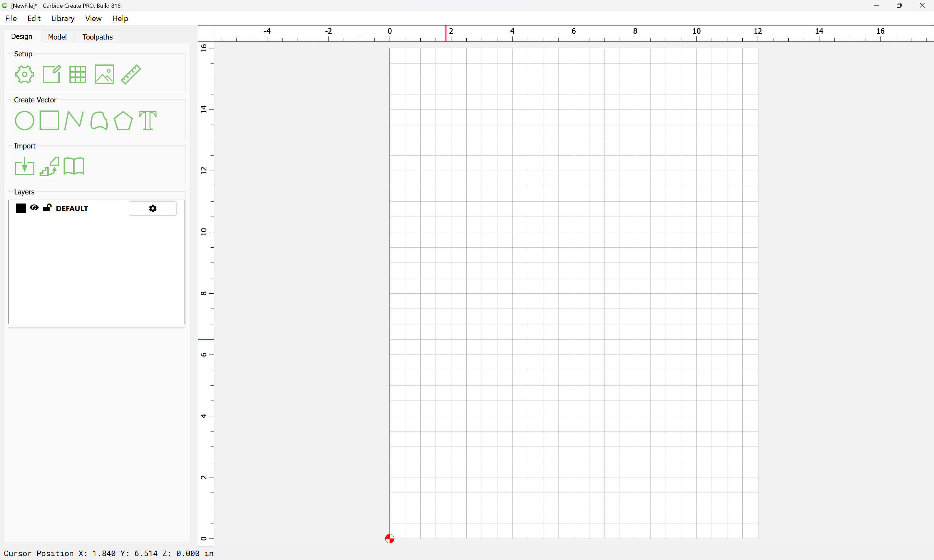The height and width of the screenshot is (560, 934).
Task: Click the Import file icon
Action: pyautogui.click(x=25, y=167)
